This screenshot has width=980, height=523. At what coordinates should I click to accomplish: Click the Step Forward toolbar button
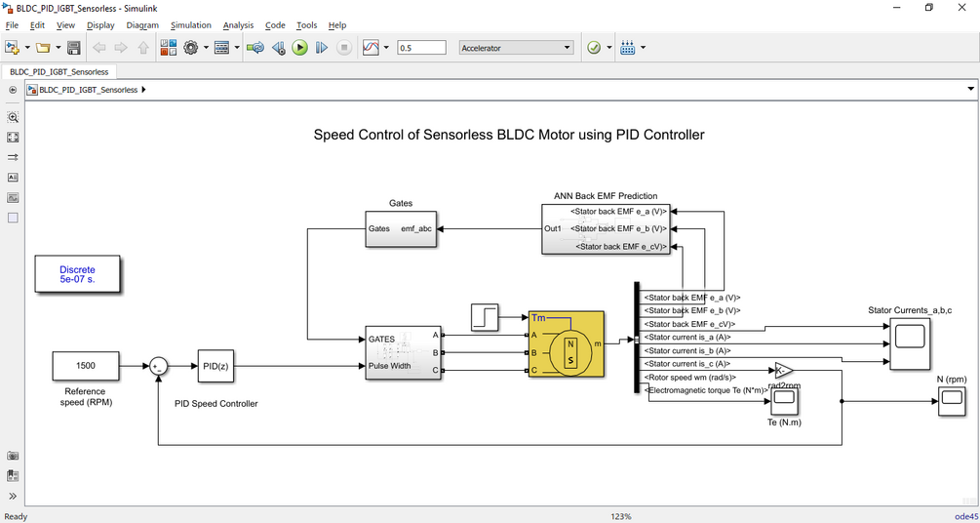click(321, 48)
